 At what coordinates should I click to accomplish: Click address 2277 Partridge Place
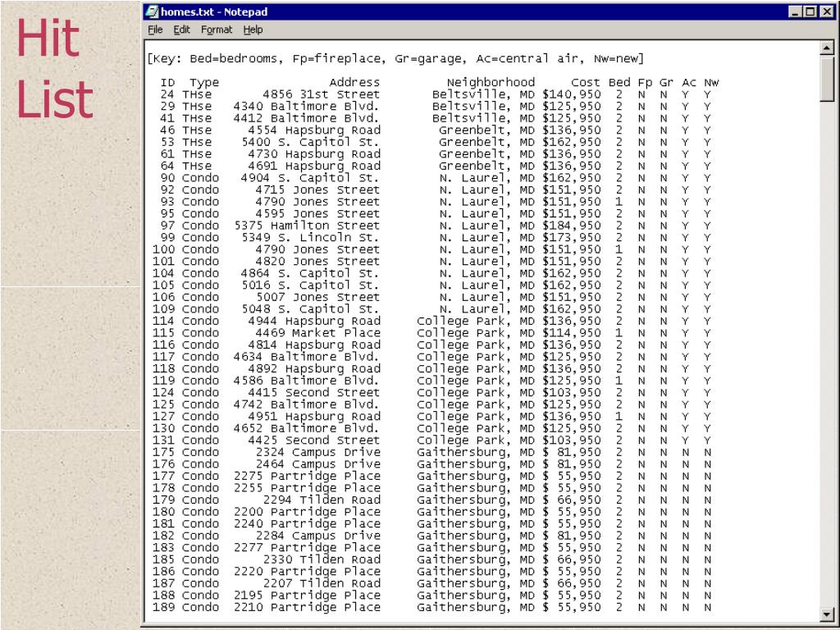307,547
